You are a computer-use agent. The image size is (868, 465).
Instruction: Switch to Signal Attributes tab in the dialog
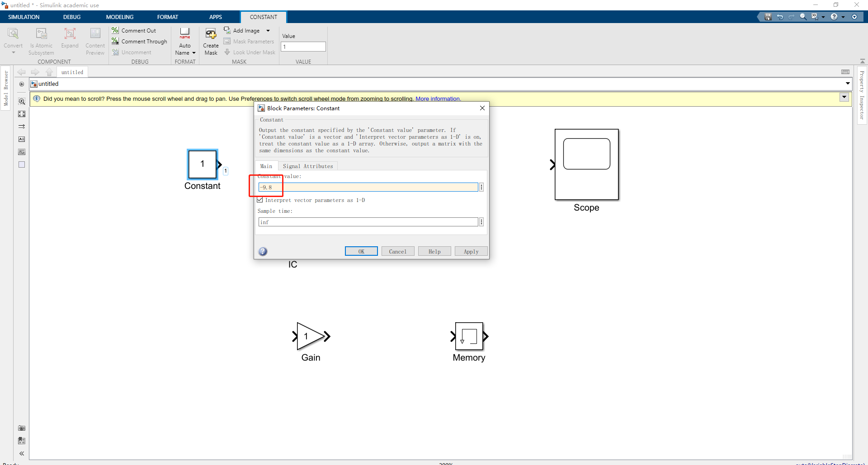(x=308, y=166)
